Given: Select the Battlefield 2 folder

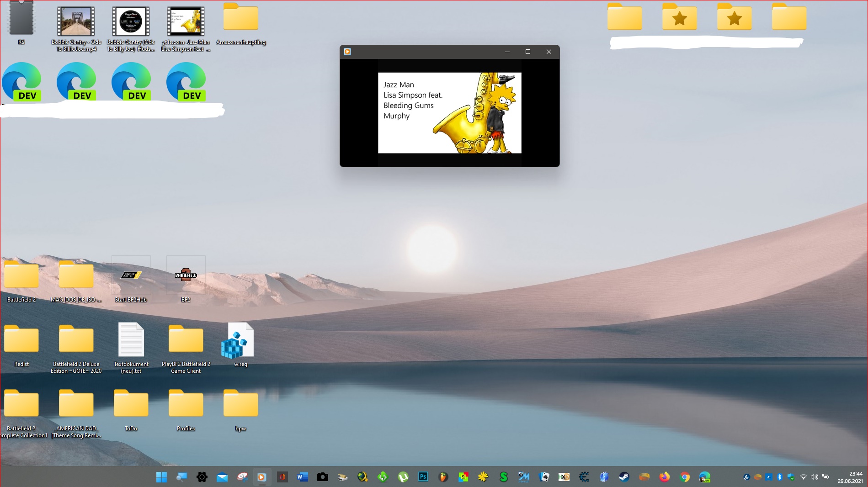Looking at the screenshot, I should 21,281.
